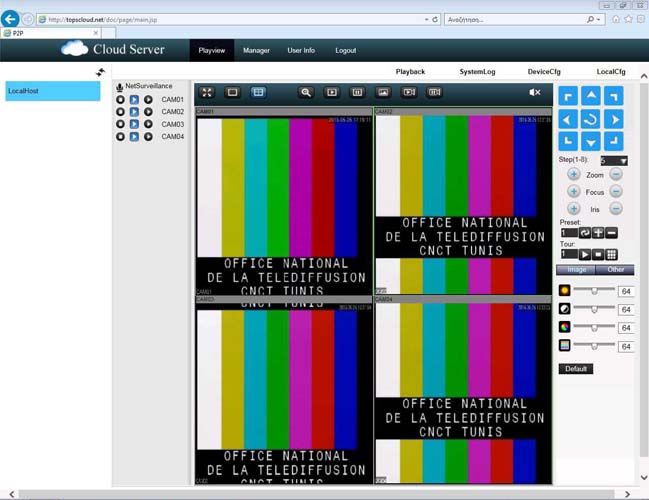Viewport: 649px width, 500px height.
Task: Move PTZ camera down-right
Action: (x=614, y=142)
